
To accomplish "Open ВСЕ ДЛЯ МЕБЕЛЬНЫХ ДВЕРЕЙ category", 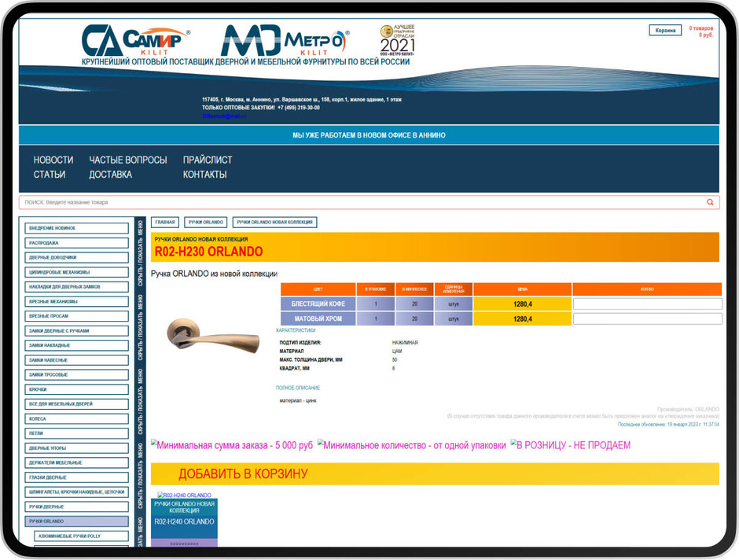I will tap(76, 404).
